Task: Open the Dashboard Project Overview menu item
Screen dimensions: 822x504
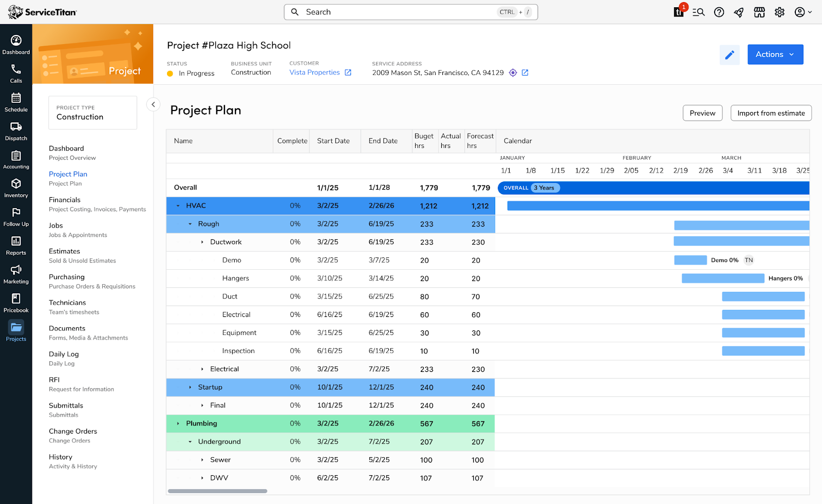Action: point(72,153)
